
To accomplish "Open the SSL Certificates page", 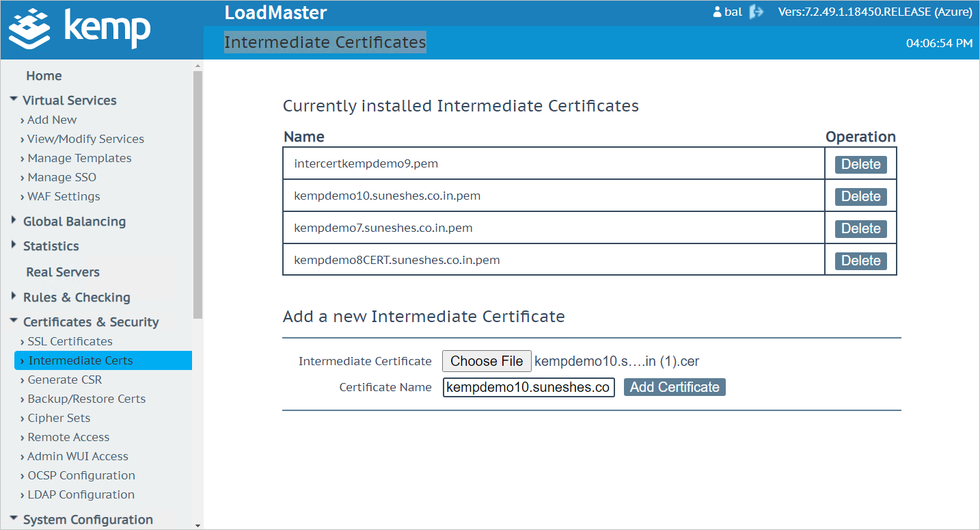I will (x=69, y=341).
